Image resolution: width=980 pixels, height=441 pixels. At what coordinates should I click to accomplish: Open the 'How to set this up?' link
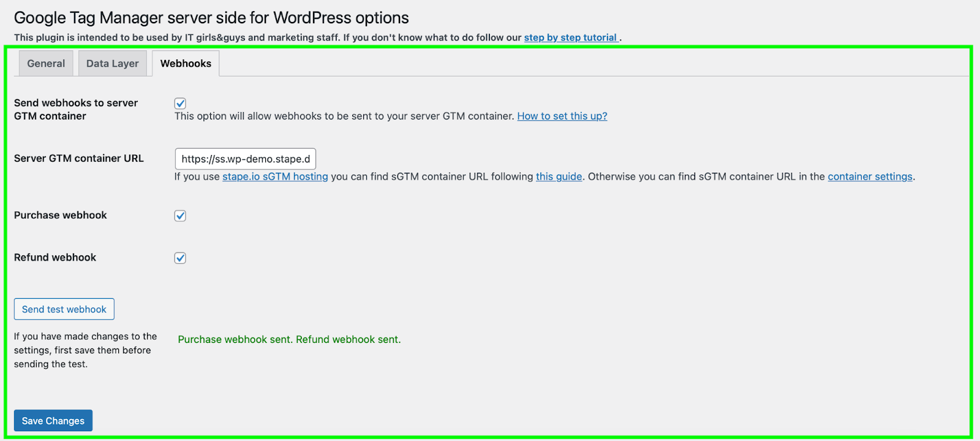tap(562, 116)
